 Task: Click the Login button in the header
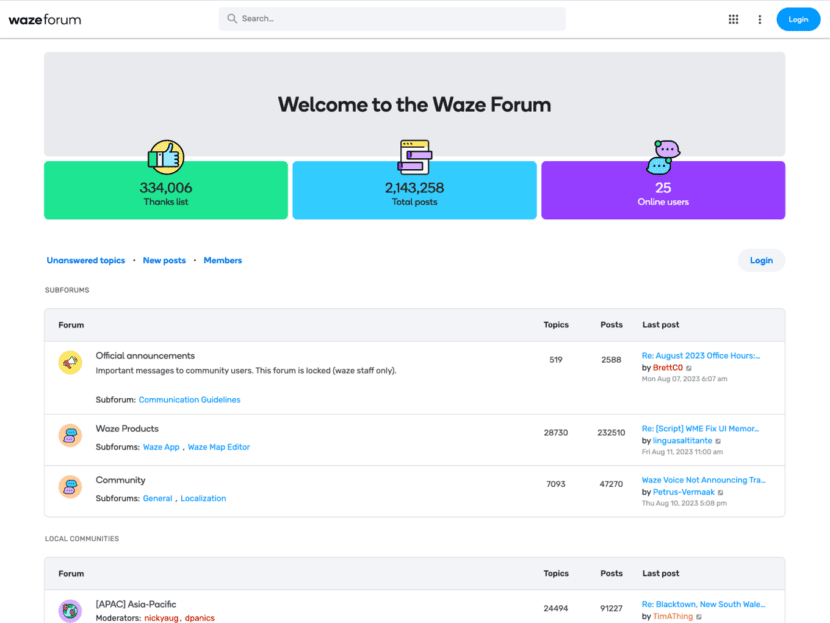(798, 19)
